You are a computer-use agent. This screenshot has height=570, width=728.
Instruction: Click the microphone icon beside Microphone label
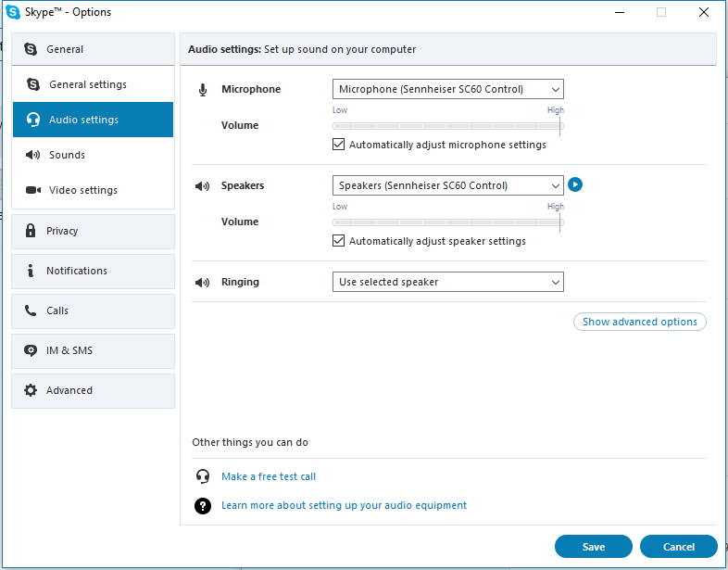(203, 90)
